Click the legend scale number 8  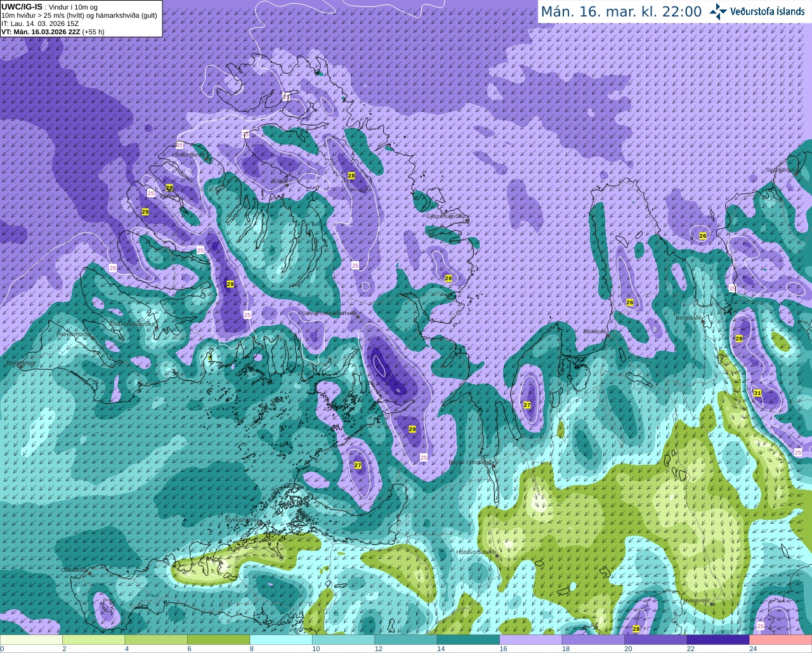252,649
